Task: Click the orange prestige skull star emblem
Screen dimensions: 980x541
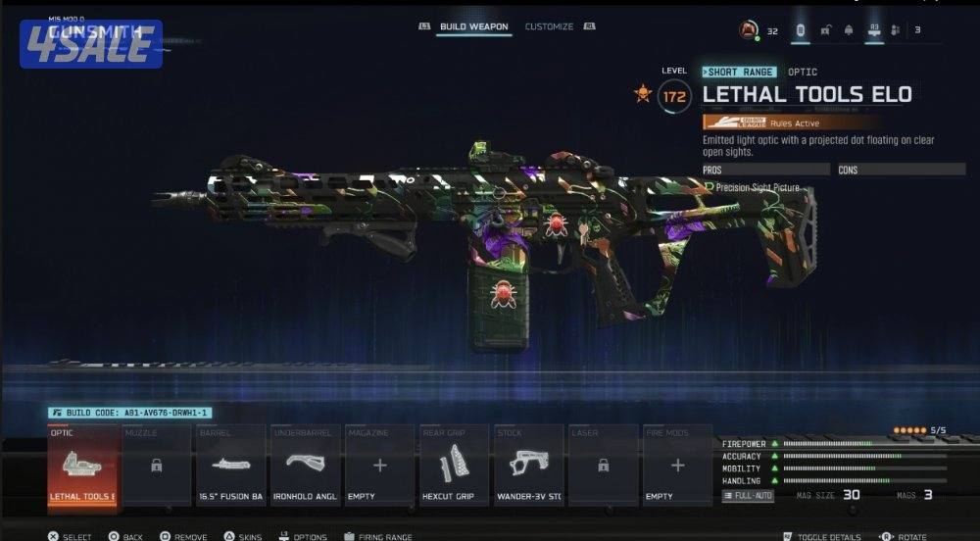Action: point(643,94)
